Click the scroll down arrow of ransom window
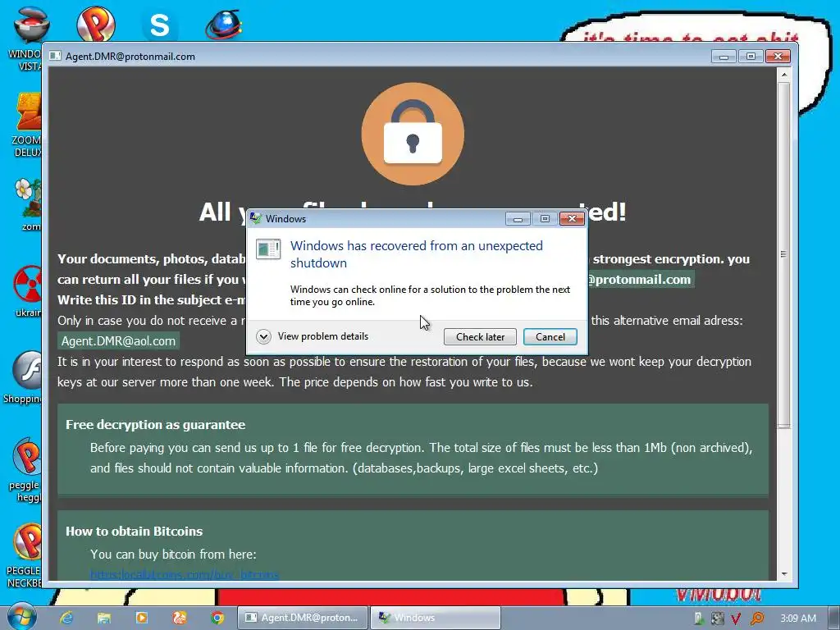The image size is (840, 630). point(783,573)
